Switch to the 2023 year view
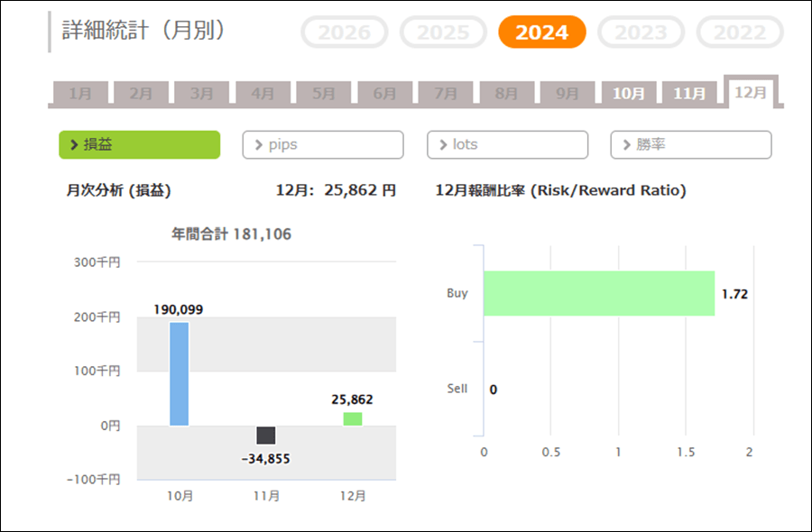 click(641, 33)
